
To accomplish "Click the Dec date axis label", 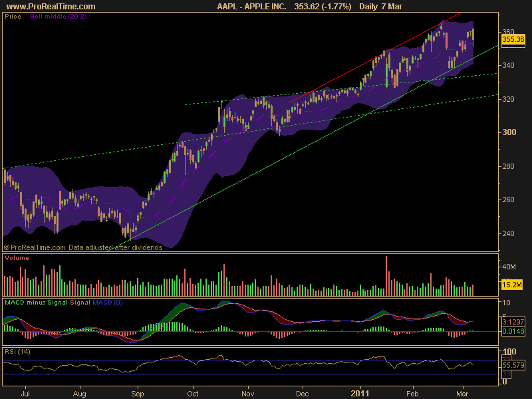I will (x=302, y=394).
